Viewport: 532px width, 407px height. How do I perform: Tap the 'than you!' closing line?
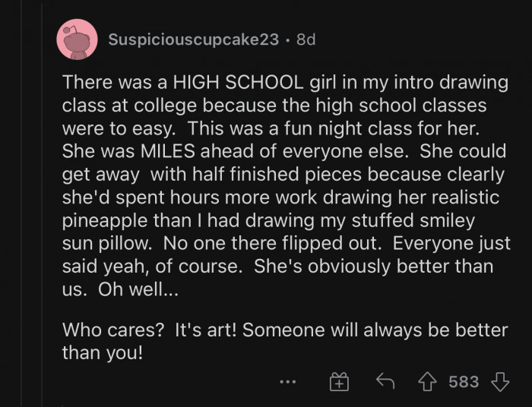coord(103,353)
